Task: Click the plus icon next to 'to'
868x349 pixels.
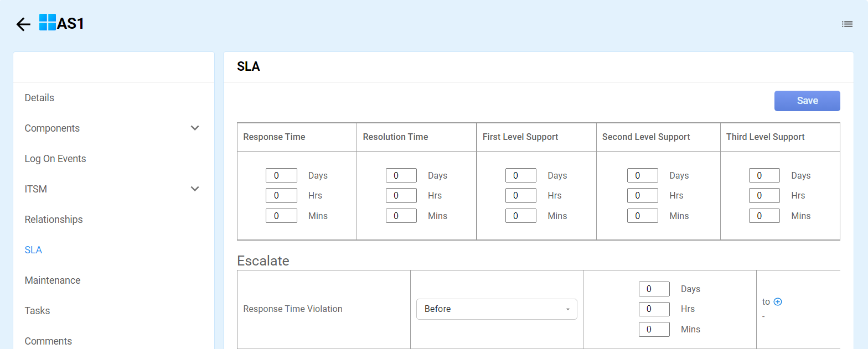Action: click(x=778, y=302)
